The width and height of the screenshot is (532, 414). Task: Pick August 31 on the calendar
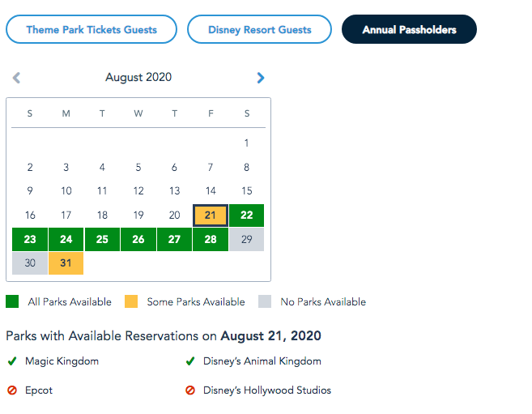coord(66,263)
